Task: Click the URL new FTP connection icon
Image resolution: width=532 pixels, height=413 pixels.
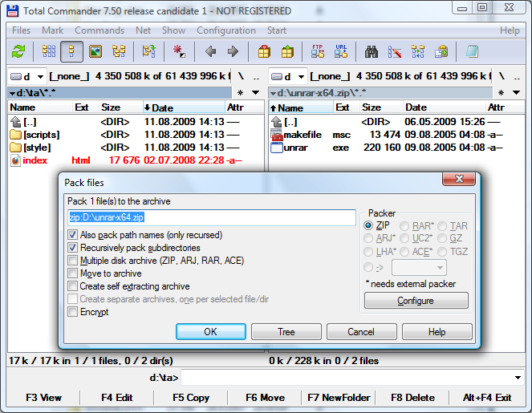Action: pos(341,52)
